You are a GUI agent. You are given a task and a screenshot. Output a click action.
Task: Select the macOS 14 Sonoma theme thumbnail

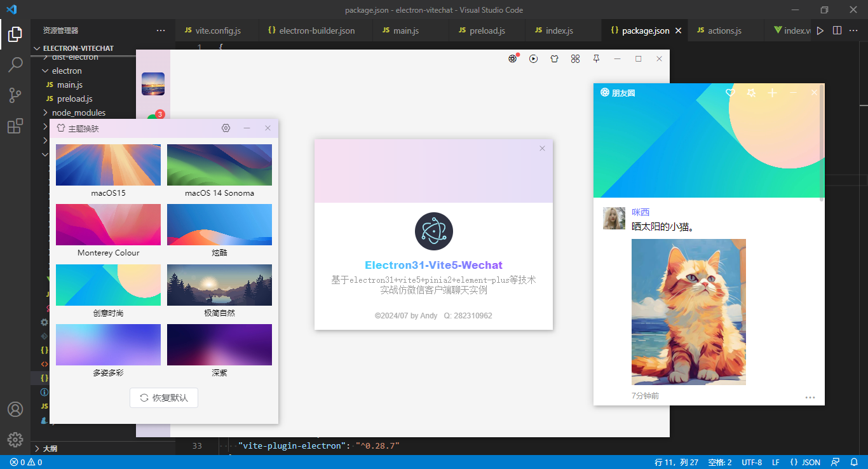coord(219,165)
